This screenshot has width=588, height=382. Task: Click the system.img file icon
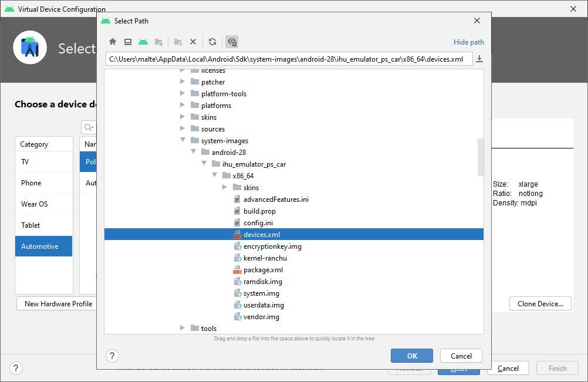click(x=237, y=293)
